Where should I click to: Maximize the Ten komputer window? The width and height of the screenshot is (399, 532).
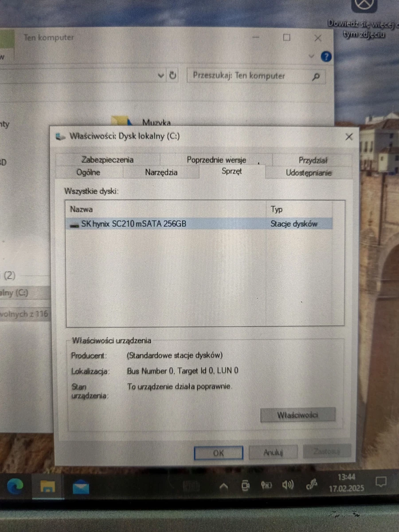click(287, 38)
